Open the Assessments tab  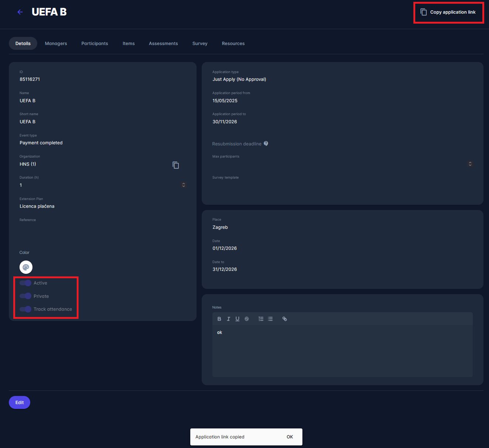click(x=163, y=44)
